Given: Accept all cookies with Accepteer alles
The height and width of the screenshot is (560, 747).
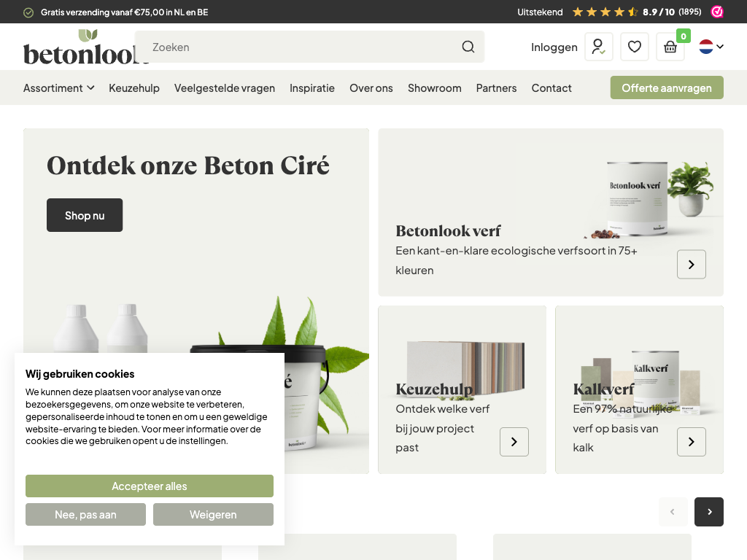Looking at the screenshot, I should [150, 486].
